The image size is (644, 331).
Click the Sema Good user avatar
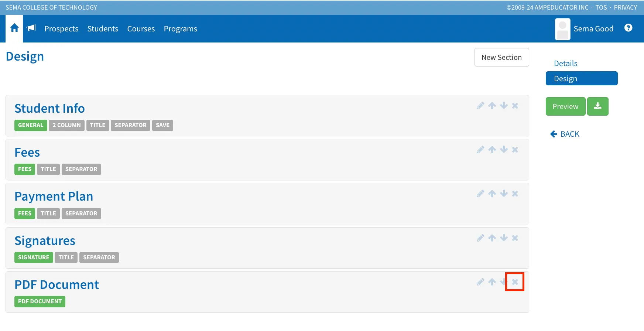click(x=562, y=29)
